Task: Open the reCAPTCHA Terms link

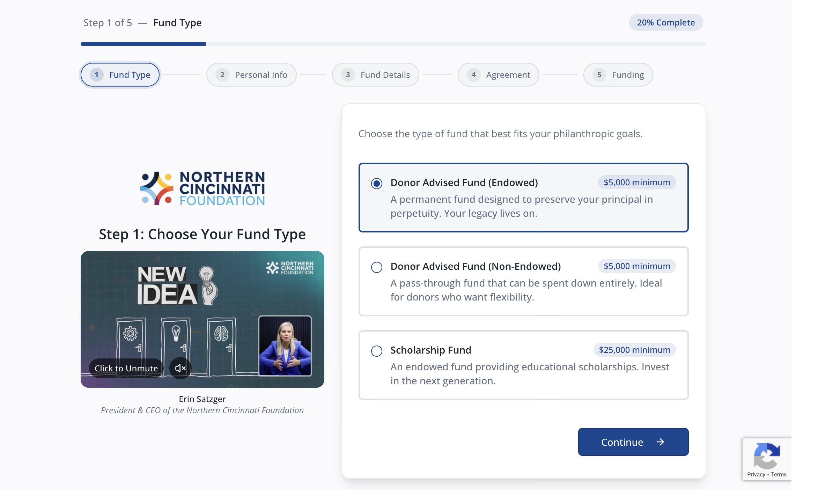Action: (x=779, y=475)
